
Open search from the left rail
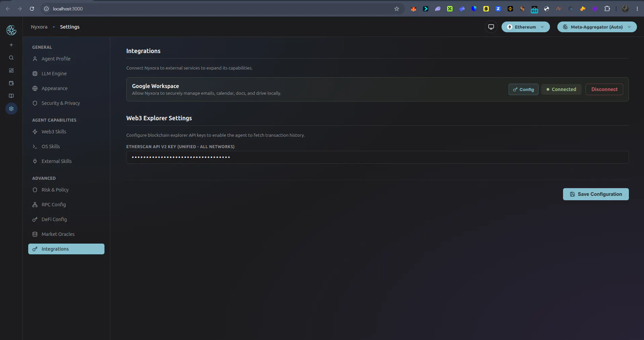coord(11,58)
